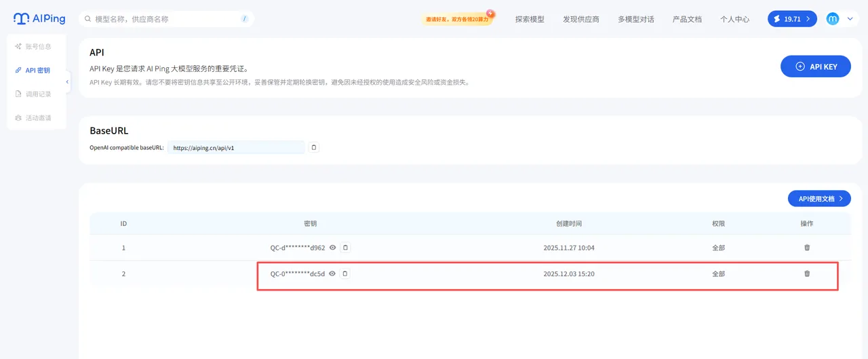Open 多模型对话 page
Screen dimensions: 868x359
[x=636, y=19]
